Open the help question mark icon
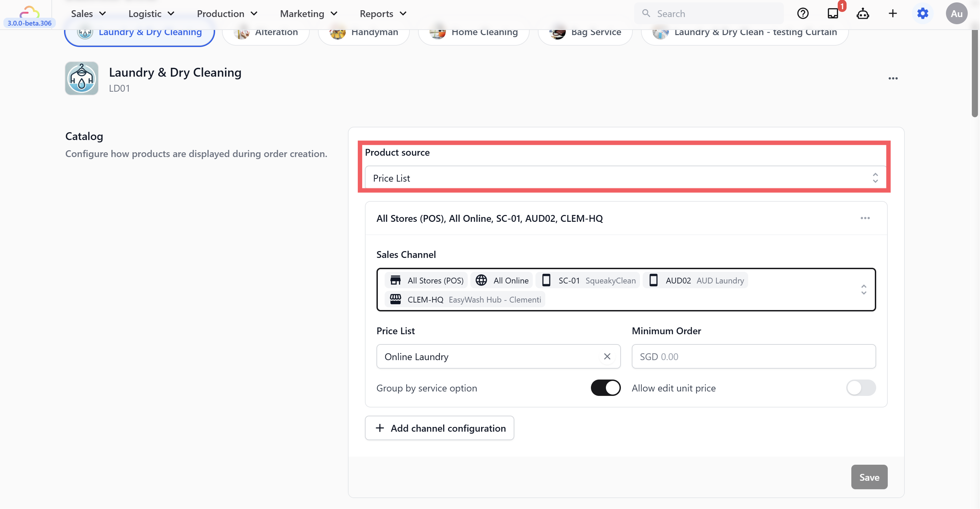Screen dimensions: 980x509 (x=803, y=14)
